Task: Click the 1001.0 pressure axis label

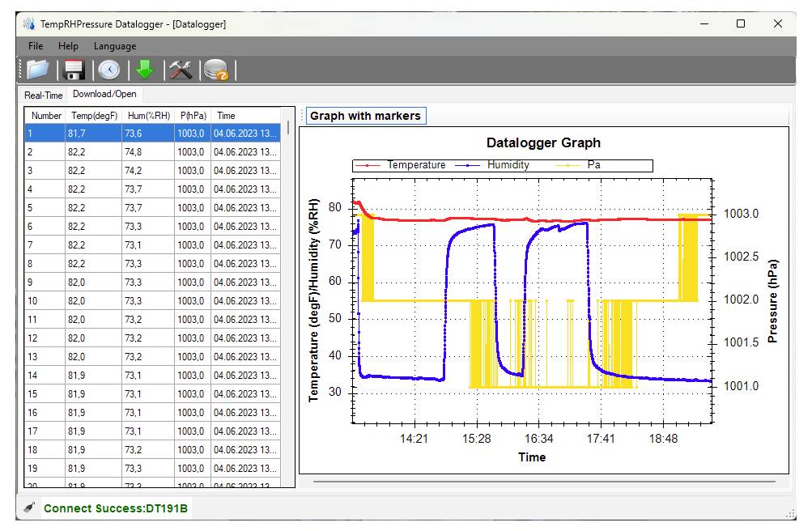Action: click(741, 386)
